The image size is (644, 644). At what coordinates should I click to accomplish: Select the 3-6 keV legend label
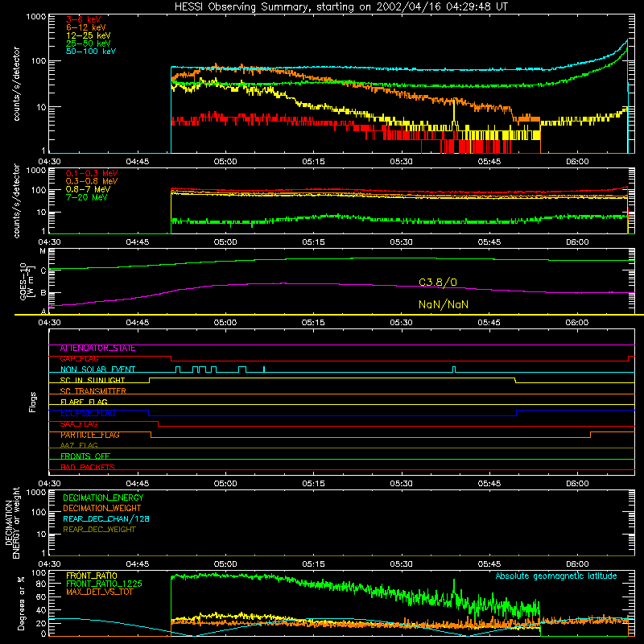(84, 19)
